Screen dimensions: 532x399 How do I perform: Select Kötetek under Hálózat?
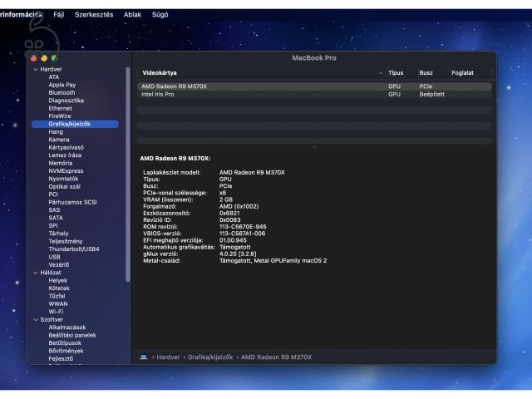[x=59, y=288]
